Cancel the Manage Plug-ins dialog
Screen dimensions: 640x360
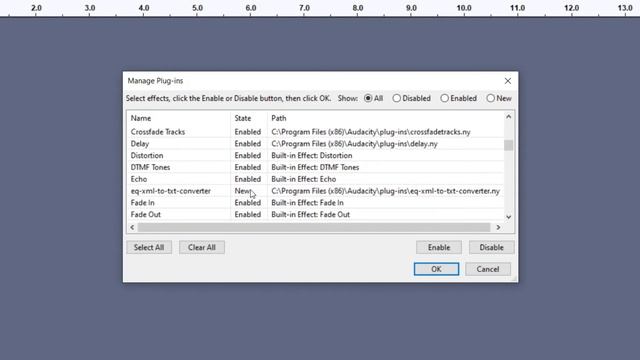[488, 269]
